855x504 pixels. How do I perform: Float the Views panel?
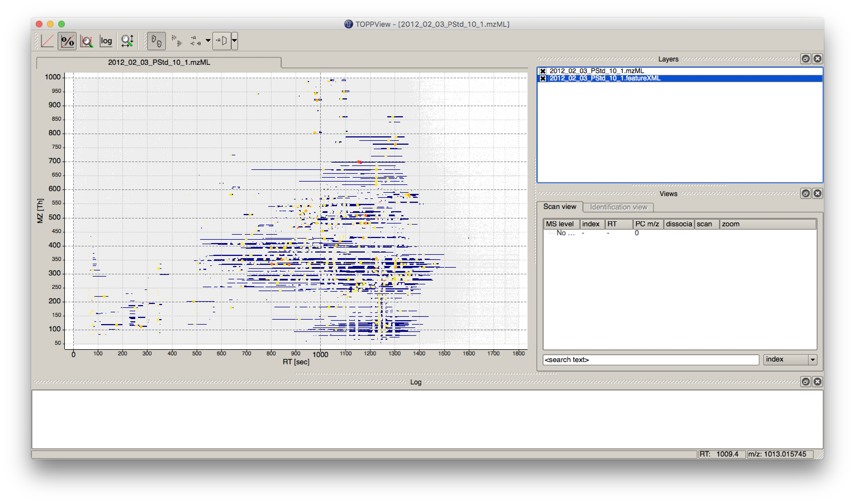click(x=806, y=194)
